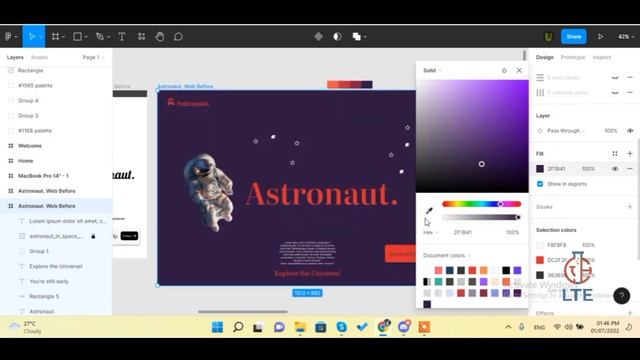
Task: Open Frame tool dropdown arrow
Action: (x=64, y=37)
